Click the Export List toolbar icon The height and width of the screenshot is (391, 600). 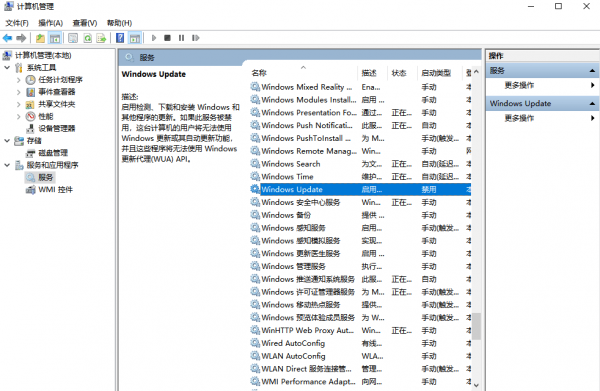[x=101, y=38]
